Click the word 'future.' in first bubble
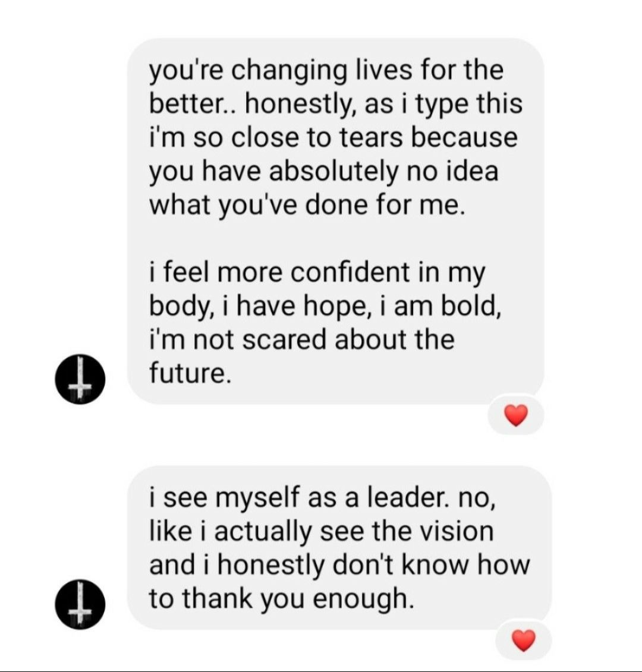 pyautogui.click(x=190, y=373)
